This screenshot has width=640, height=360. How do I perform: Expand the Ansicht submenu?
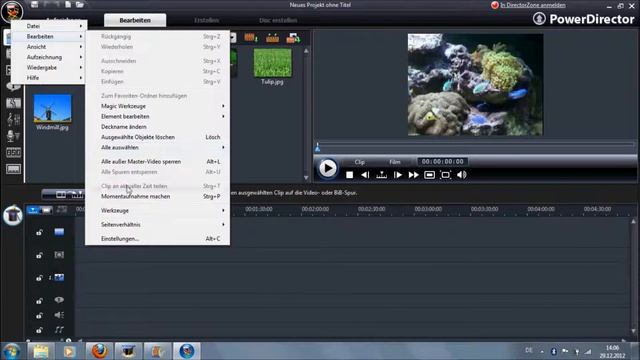tap(49, 47)
